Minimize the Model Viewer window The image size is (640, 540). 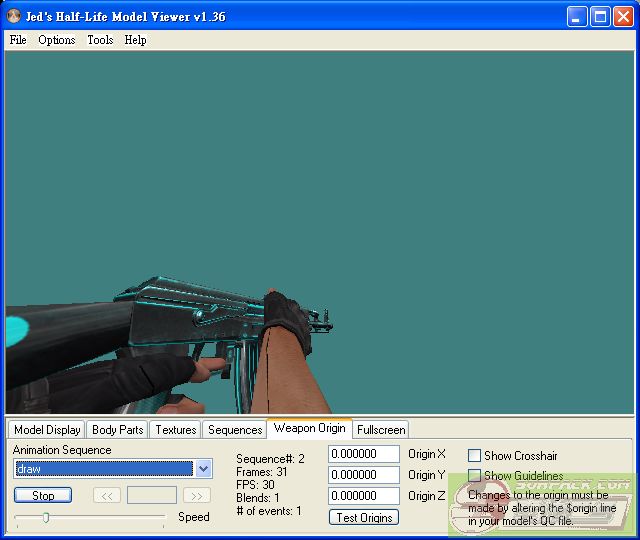(x=578, y=16)
